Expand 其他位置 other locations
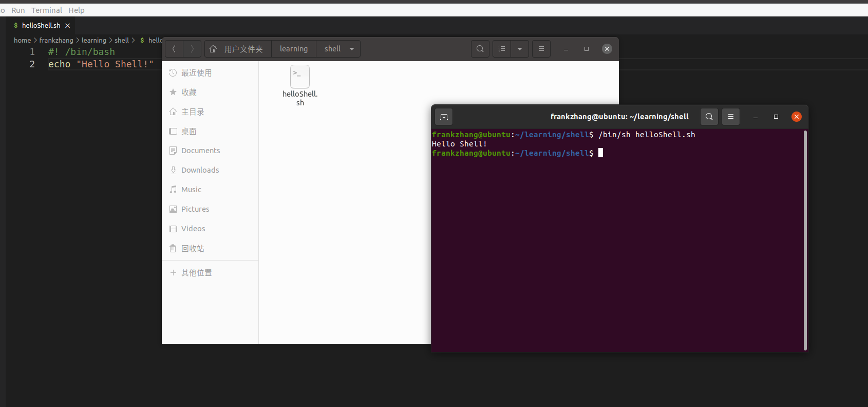This screenshot has height=407, width=868. click(x=196, y=273)
